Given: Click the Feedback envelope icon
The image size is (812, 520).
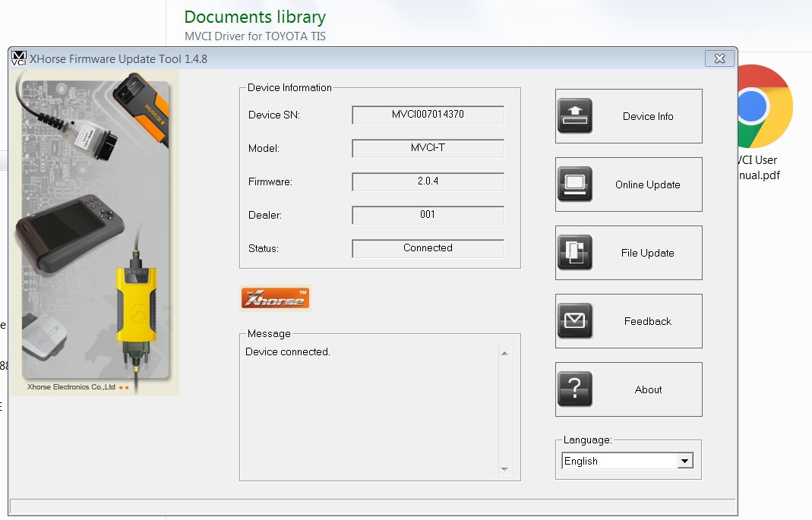Looking at the screenshot, I should tap(575, 321).
